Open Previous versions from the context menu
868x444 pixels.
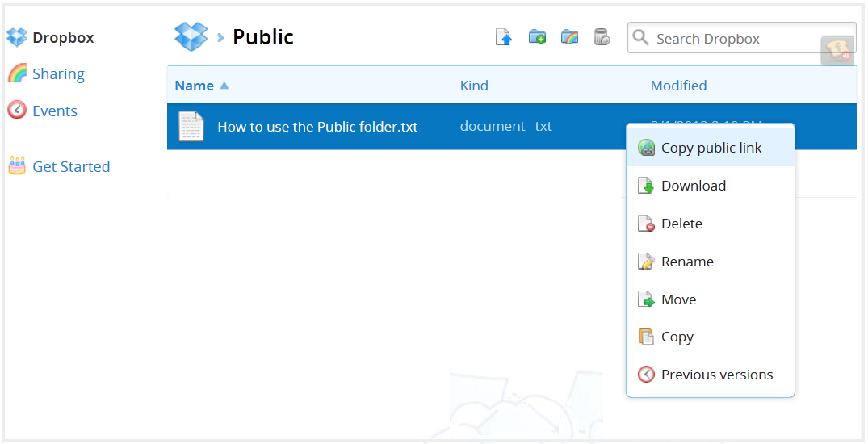(x=711, y=375)
